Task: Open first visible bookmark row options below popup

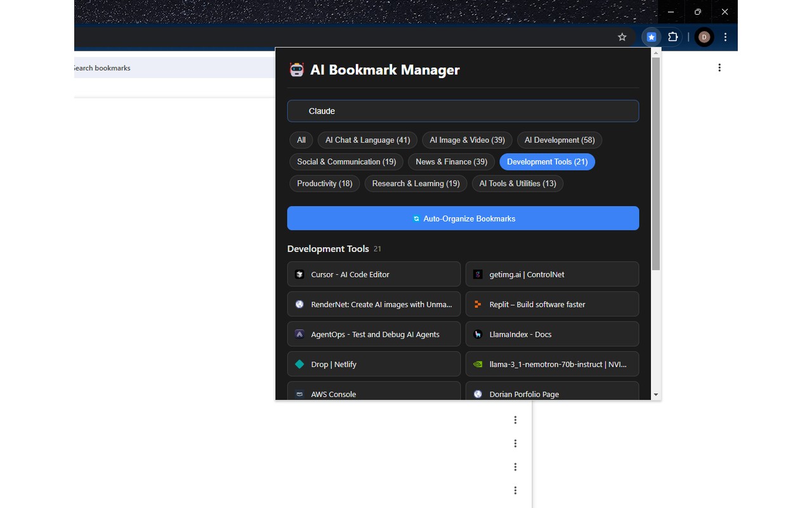Action: click(x=515, y=420)
